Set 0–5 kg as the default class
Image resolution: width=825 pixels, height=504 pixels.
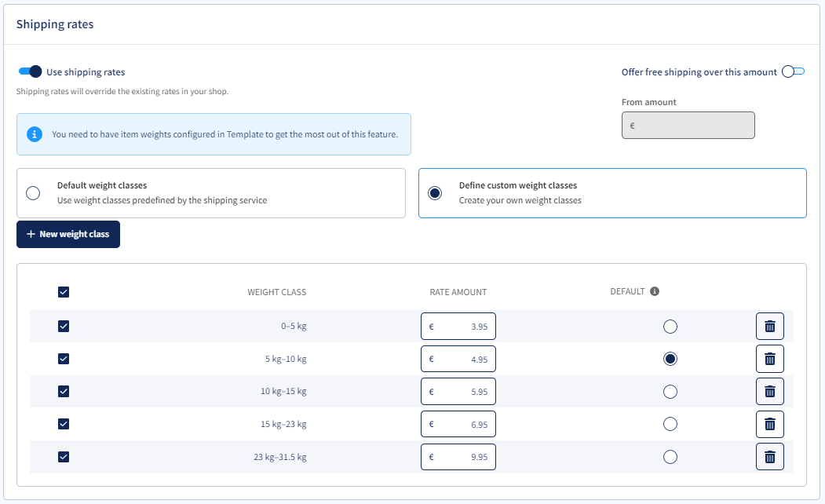(x=670, y=327)
